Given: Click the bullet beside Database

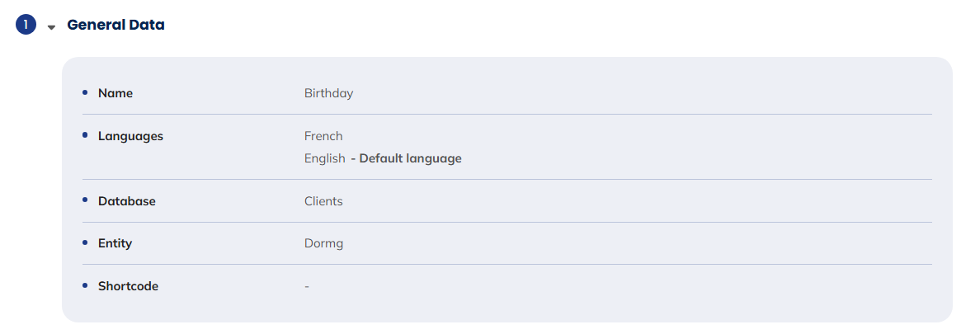Looking at the screenshot, I should pyautogui.click(x=85, y=200).
